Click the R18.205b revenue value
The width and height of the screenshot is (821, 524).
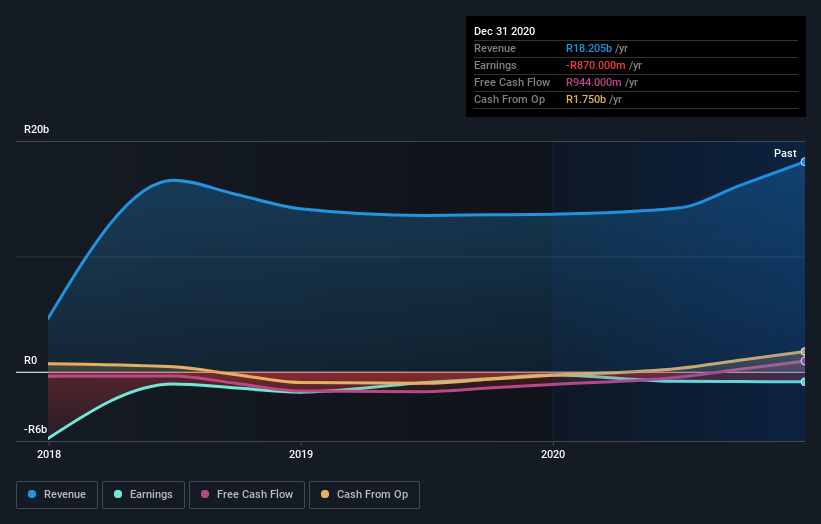click(589, 48)
